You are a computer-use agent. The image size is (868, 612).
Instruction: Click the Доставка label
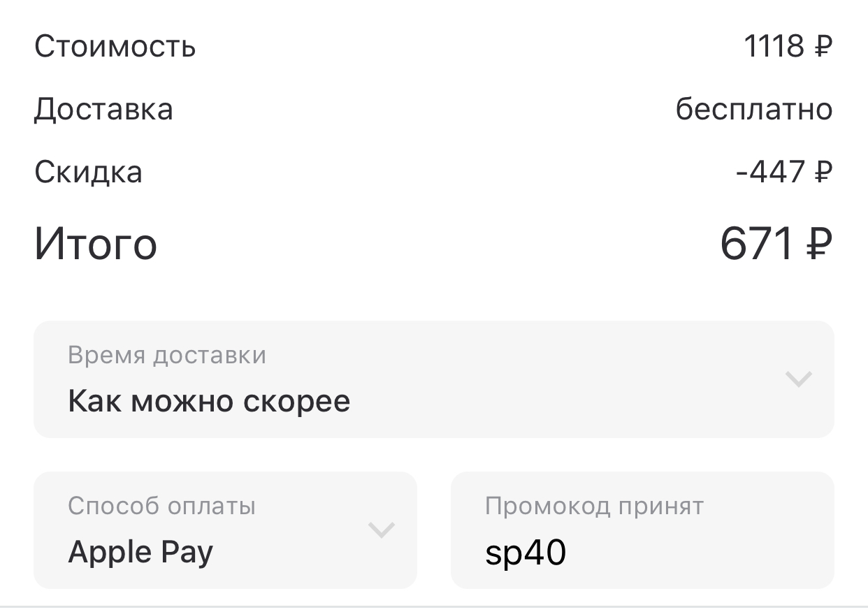103,110
